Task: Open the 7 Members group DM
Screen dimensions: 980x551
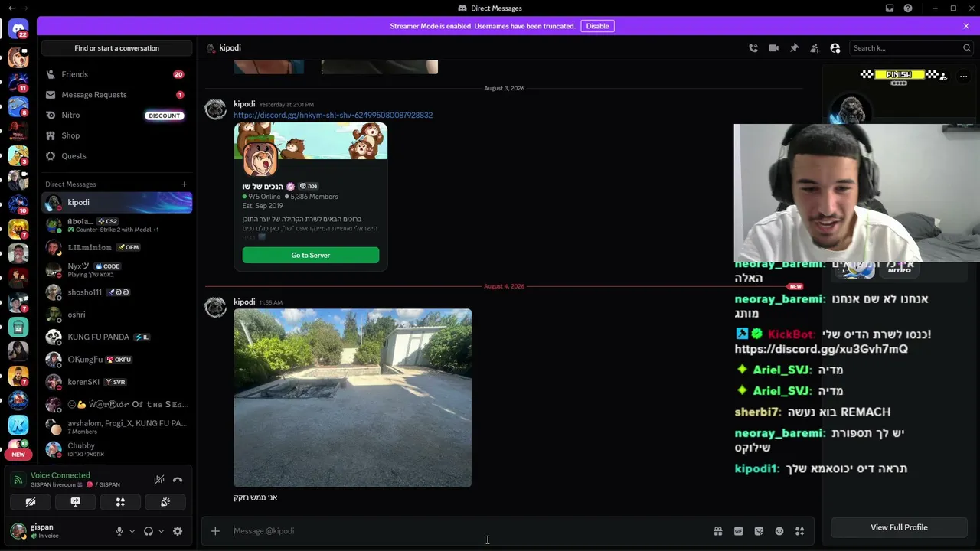Action: [x=116, y=427]
